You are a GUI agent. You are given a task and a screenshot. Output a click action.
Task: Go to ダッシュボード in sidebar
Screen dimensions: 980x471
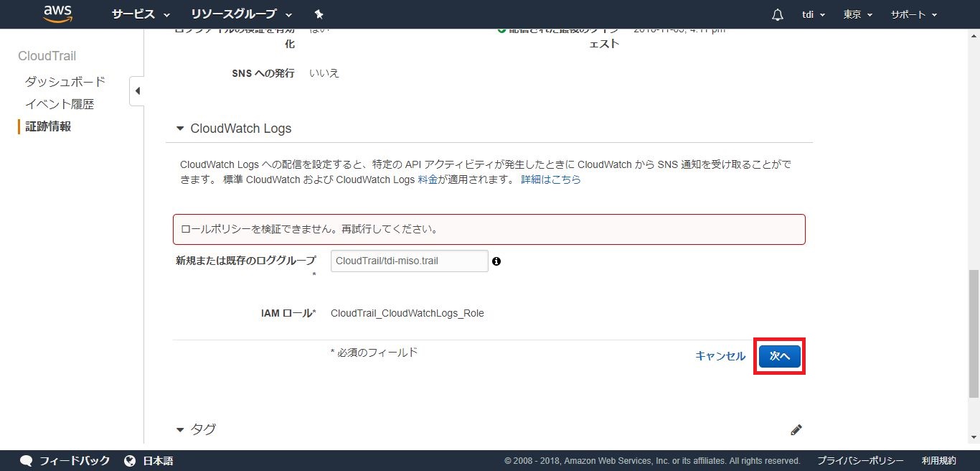pos(65,82)
